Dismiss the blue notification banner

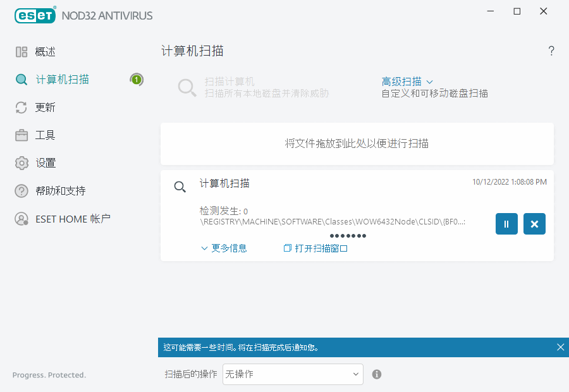pyautogui.click(x=560, y=347)
